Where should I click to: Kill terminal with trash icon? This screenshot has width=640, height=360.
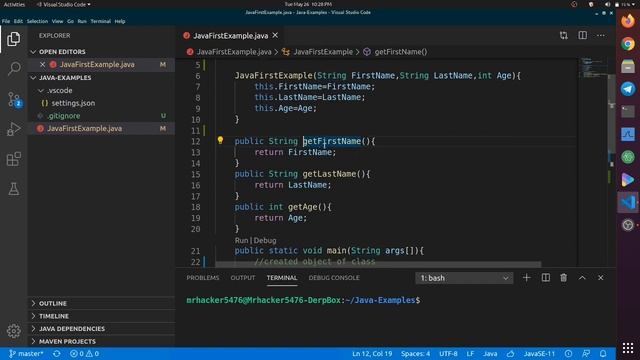click(564, 278)
